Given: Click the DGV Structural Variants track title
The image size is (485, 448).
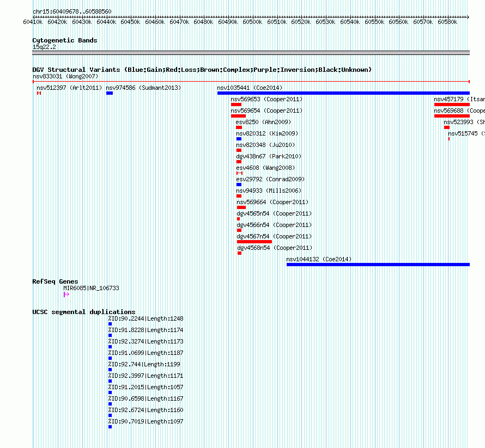Looking at the screenshot, I should click(202, 70).
